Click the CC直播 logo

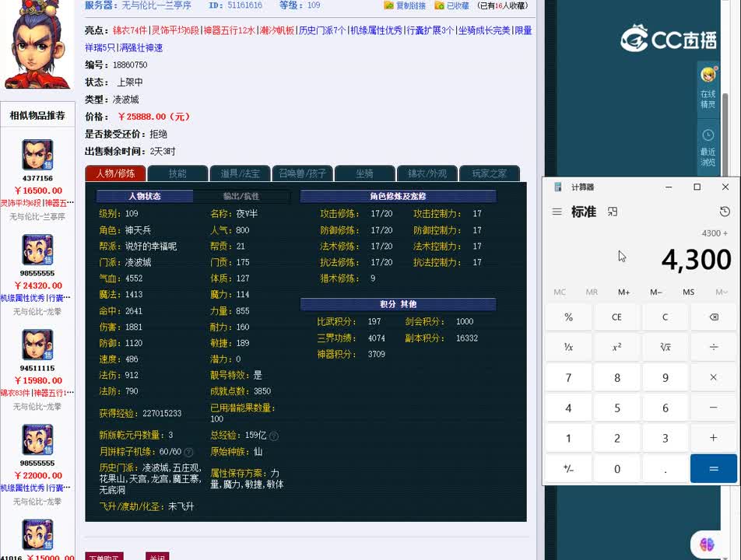(668, 38)
